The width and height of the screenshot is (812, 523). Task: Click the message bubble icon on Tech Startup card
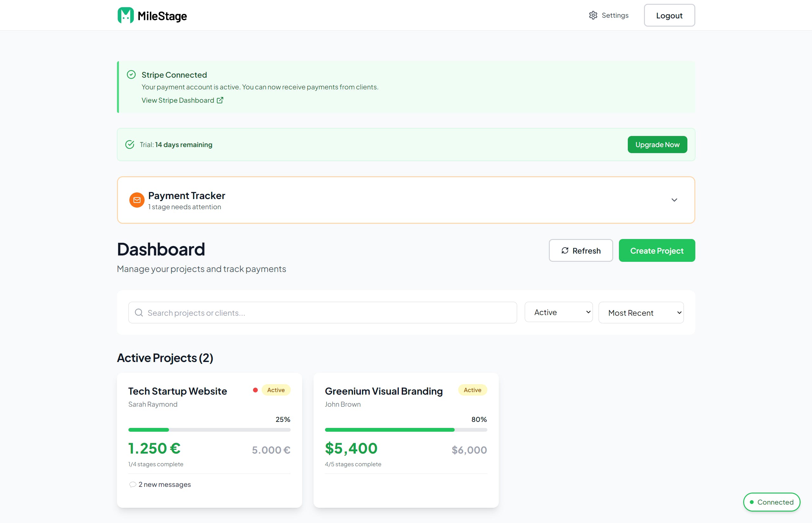coord(133,485)
